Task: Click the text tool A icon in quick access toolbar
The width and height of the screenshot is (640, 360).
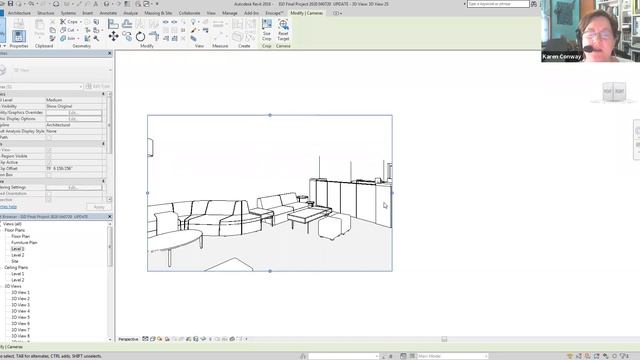Action: [96, 4]
